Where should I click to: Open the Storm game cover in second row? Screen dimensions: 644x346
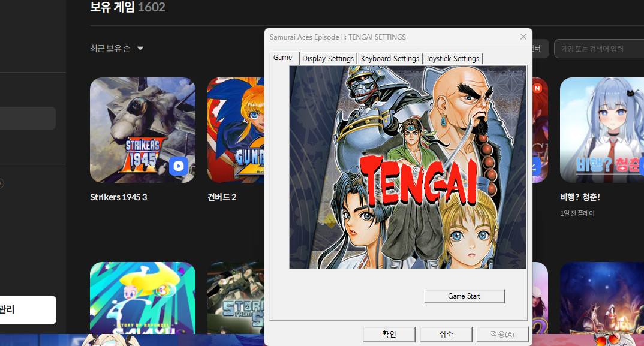click(236, 298)
